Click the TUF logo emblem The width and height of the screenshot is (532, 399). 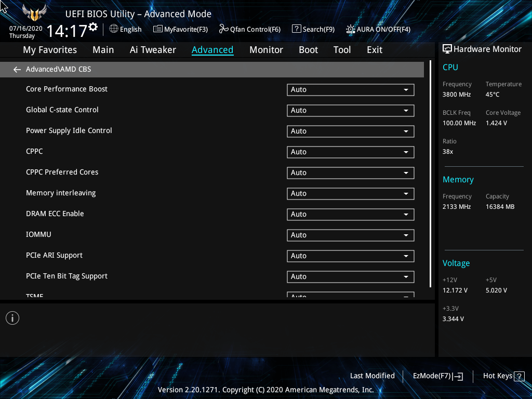[34, 13]
